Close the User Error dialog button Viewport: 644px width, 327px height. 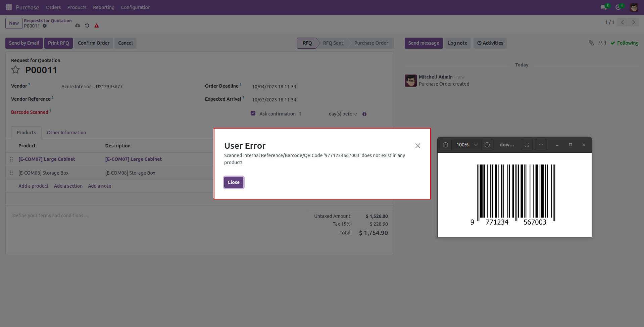pyautogui.click(x=234, y=182)
